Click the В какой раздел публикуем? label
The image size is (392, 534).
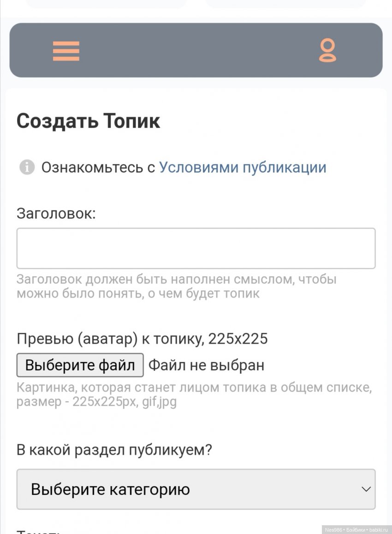[114, 450]
